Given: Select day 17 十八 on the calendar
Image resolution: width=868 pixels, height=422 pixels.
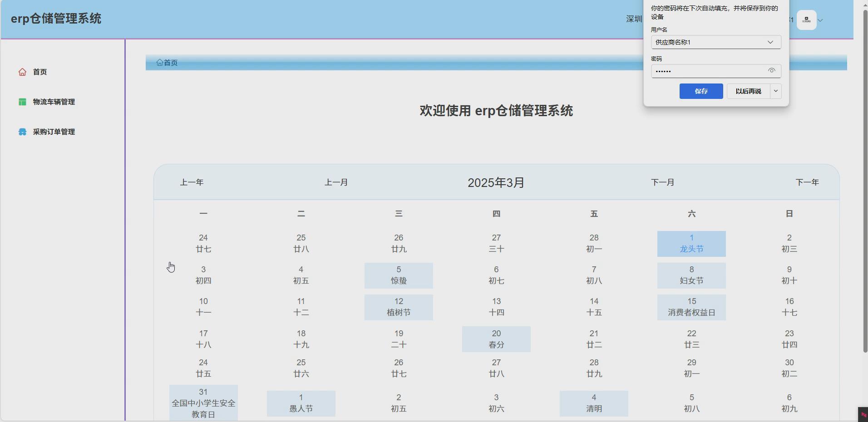Looking at the screenshot, I should click(203, 339).
